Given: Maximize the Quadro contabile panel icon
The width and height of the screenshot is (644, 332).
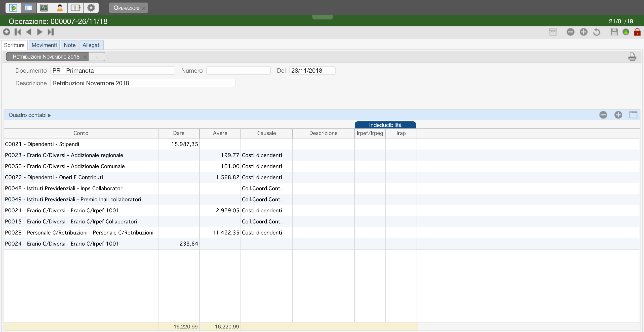Looking at the screenshot, I should (633, 115).
